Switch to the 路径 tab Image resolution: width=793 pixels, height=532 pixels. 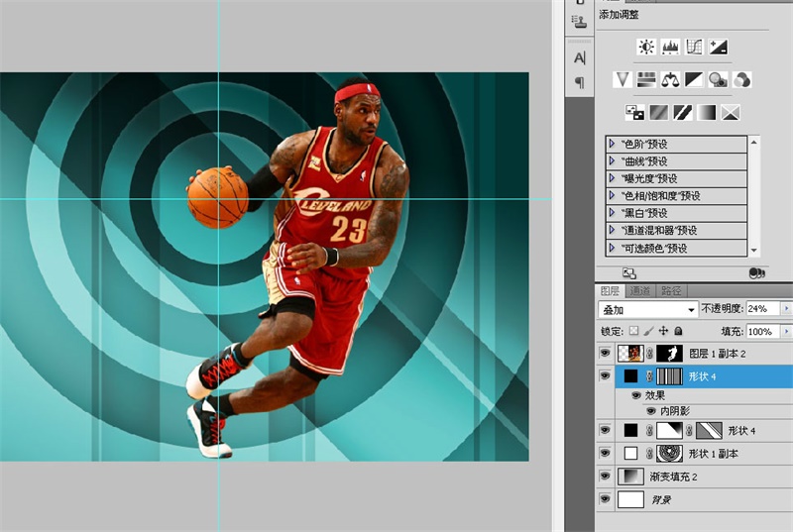coord(671,291)
